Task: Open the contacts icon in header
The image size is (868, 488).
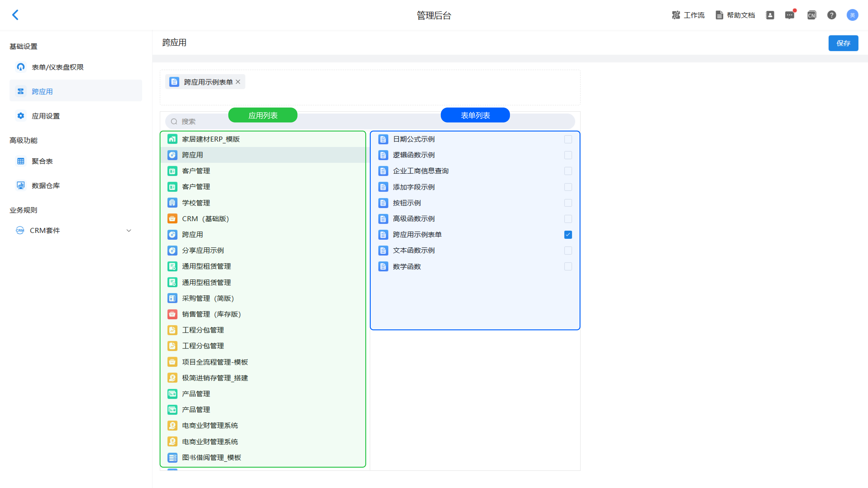Action: [x=770, y=15]
